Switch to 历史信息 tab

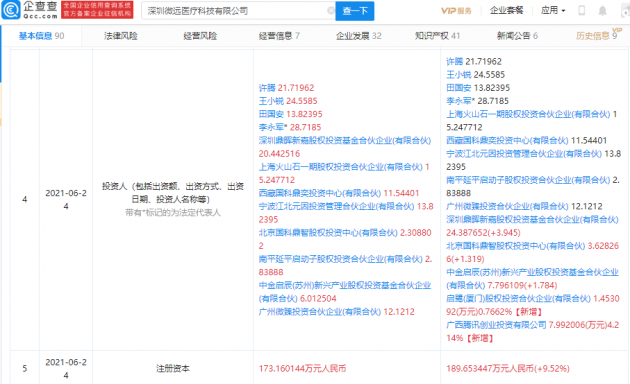pyautogui.click(x=597, y=36)
